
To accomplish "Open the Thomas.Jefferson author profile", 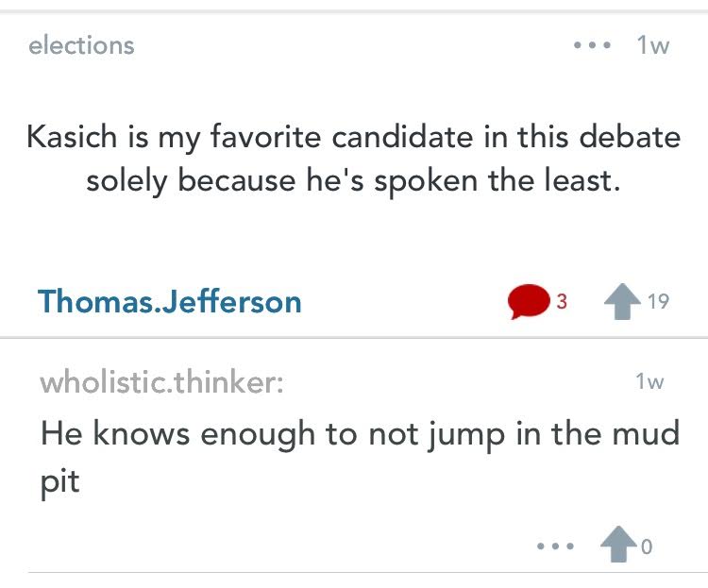I will point(170,302).
